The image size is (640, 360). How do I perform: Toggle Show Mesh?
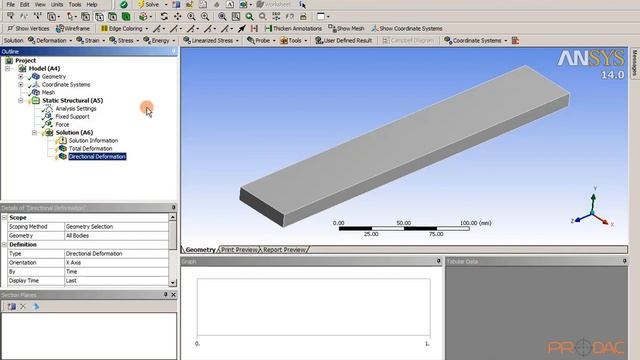tap(347, 29)
